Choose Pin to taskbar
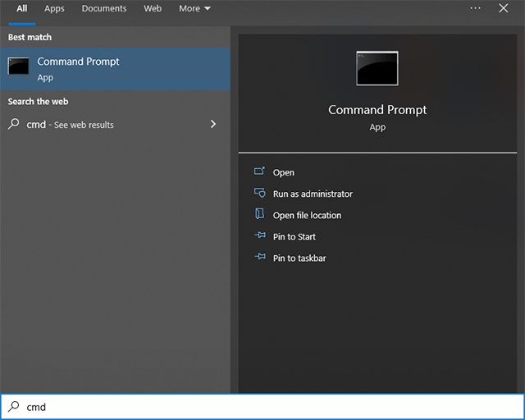 [299, 258]
